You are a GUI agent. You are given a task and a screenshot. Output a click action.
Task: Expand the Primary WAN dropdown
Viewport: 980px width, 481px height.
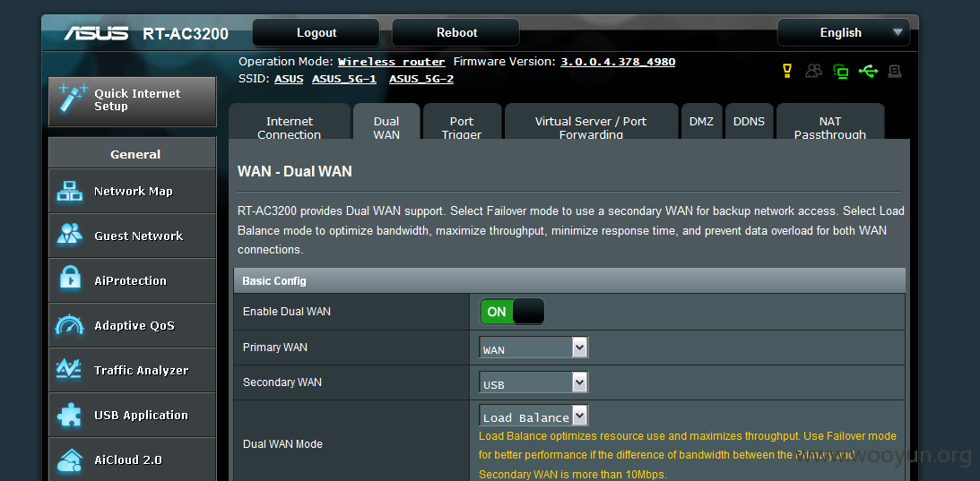533,348
